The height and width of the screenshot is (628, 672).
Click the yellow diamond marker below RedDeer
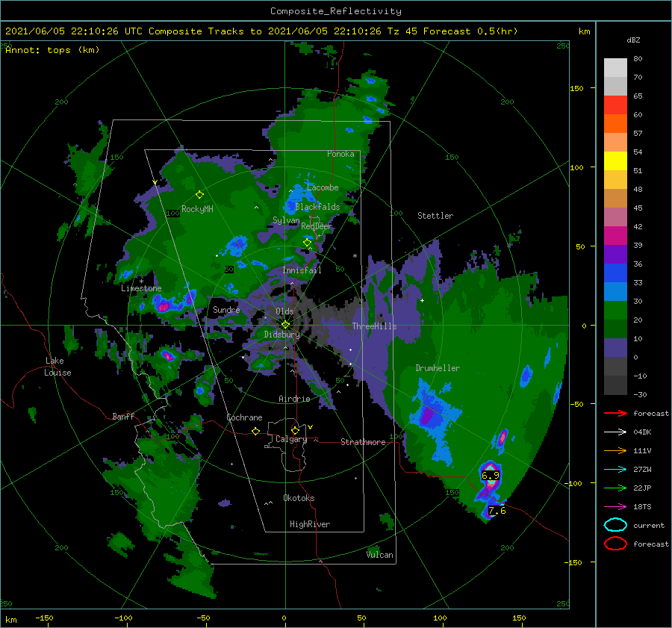click(307, 243)
